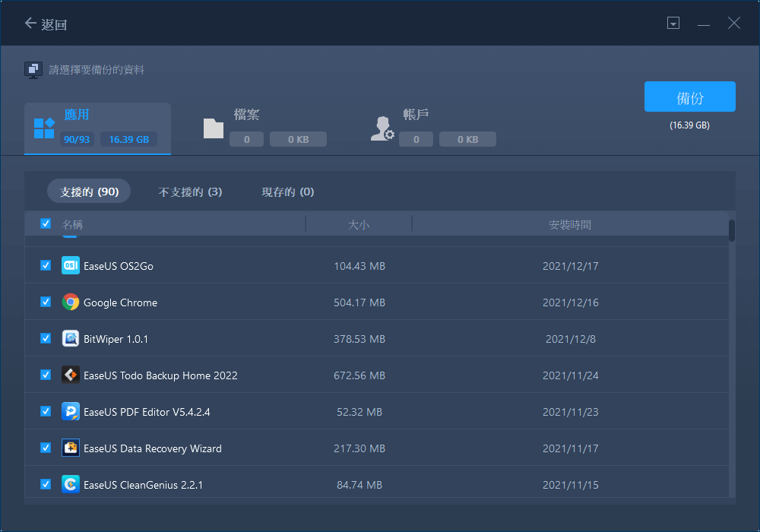
Task: Uncheck the EaseUS PDF Editor checkbox
Action: click(46, 411)
